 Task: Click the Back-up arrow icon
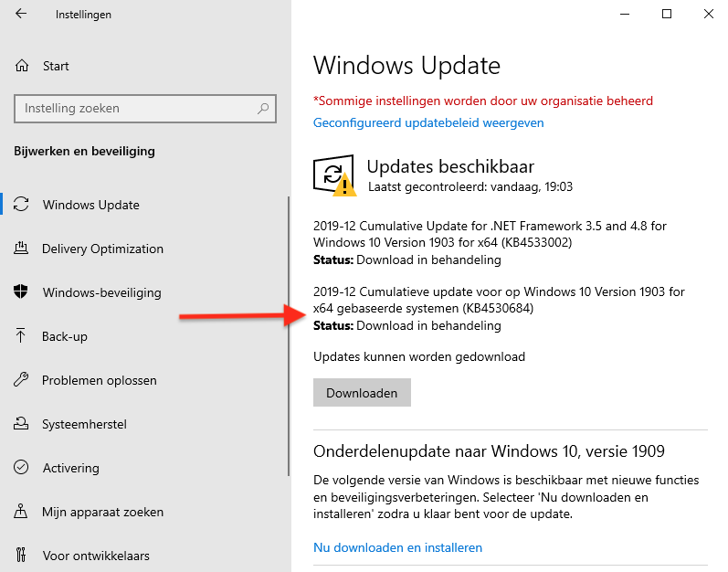(x=22, y=336)
